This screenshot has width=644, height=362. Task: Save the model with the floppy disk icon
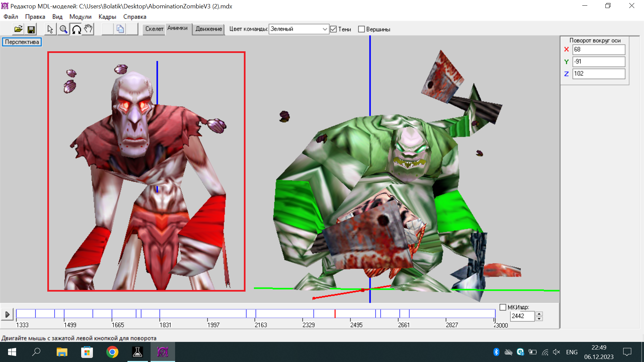coord(31,29)
